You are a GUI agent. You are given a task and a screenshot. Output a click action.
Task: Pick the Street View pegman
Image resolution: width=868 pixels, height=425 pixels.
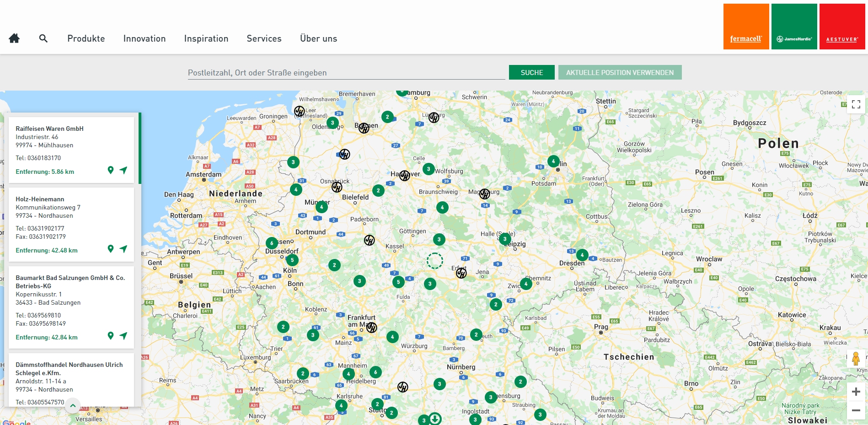click(x=856, y=359)
